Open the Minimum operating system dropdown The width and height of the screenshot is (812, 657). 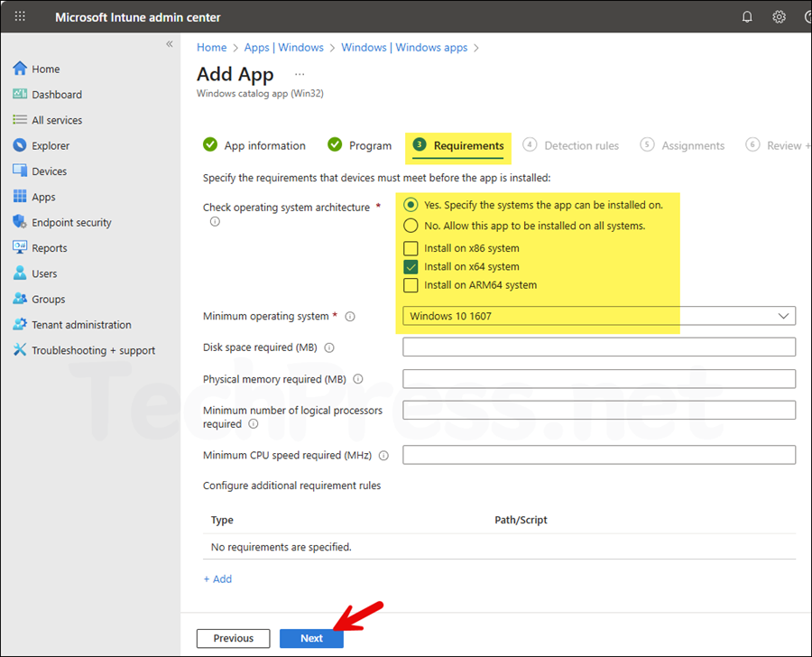tap(599, 316)
